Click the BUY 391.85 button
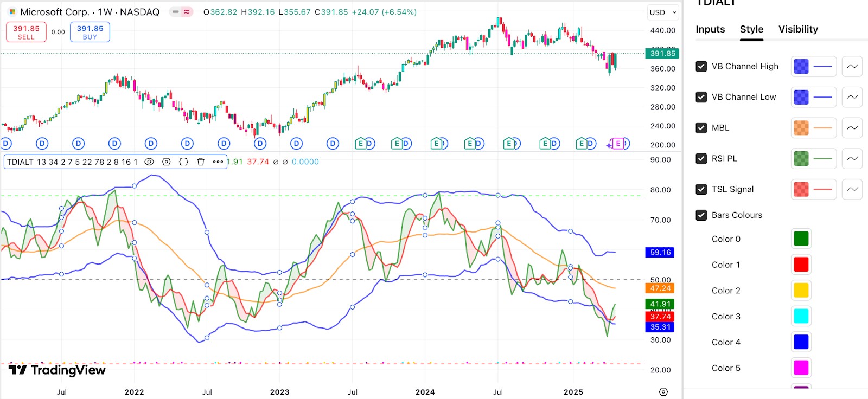Viewport: 868px width, 399px height. (x=90, y=32)
